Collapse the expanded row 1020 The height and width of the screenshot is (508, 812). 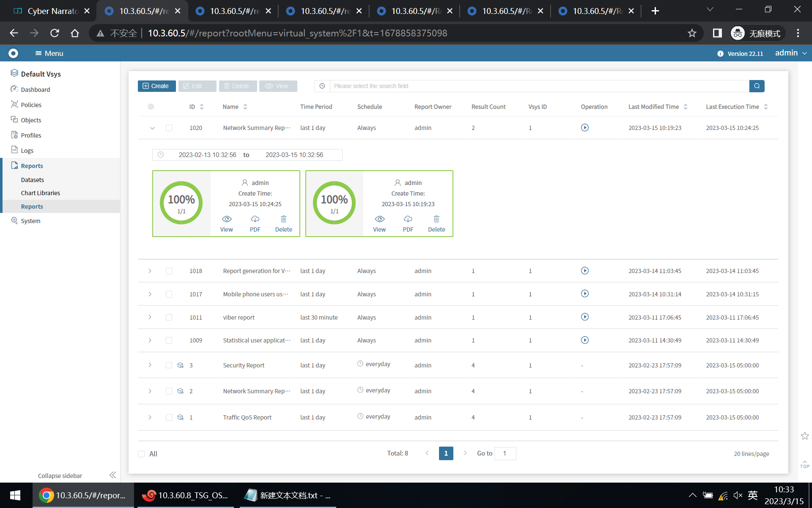click(152, 128)
